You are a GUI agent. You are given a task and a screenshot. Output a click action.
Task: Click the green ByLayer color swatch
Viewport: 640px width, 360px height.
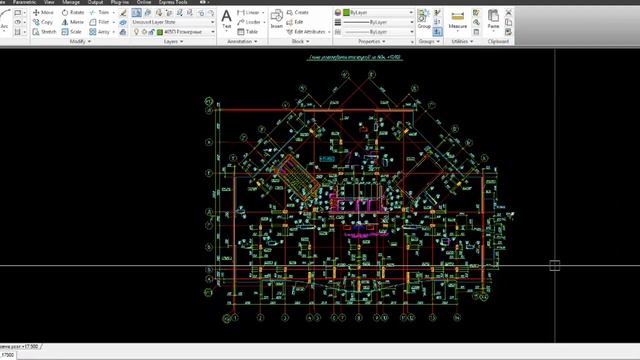click(x=347, y=13)
